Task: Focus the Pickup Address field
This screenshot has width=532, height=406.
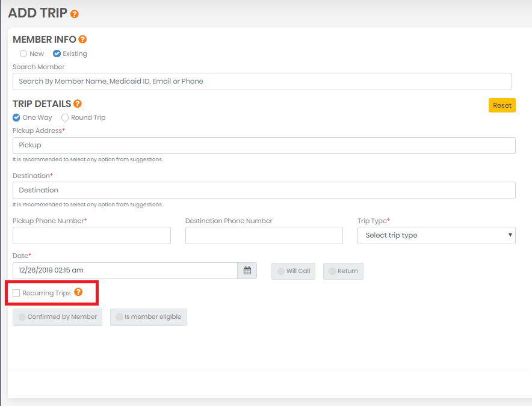Action: [264, 146]
